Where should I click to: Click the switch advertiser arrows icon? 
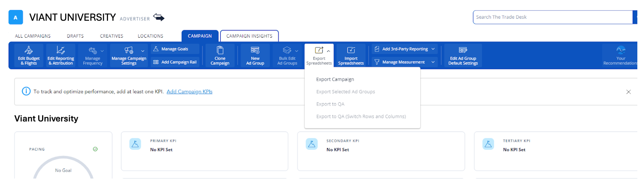[x=159, y=17]
